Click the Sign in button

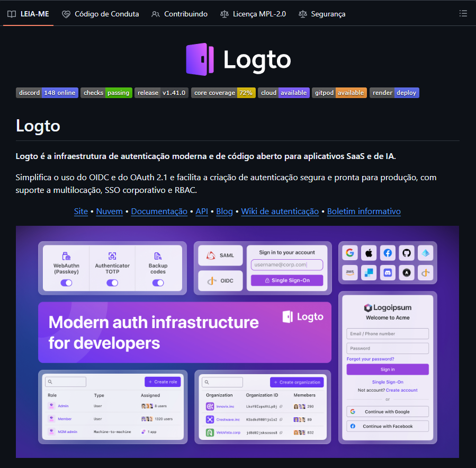(388, 369)
